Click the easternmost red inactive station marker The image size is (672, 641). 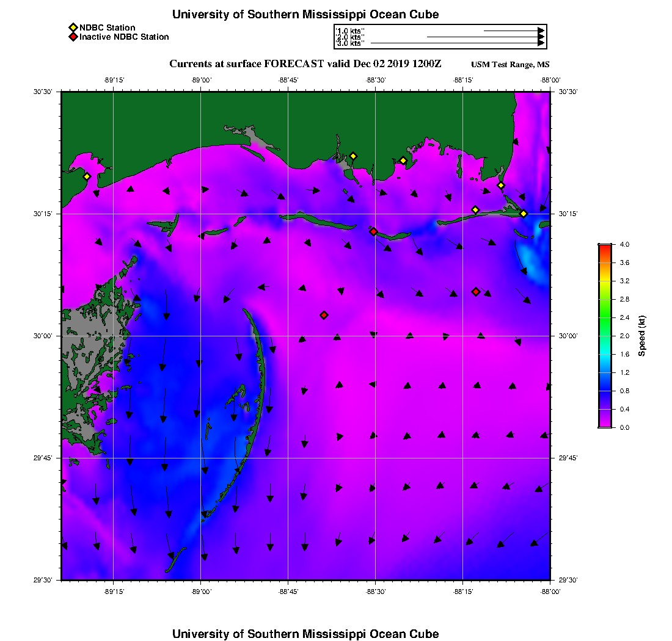(476, 291)
